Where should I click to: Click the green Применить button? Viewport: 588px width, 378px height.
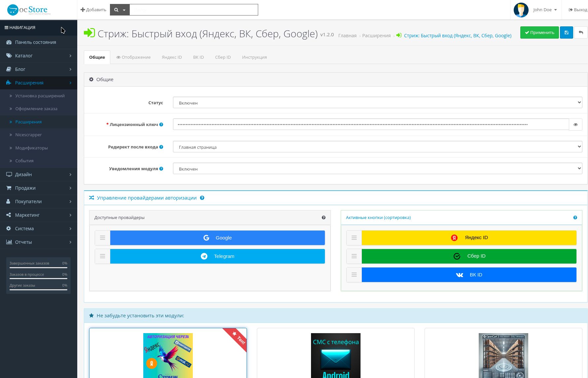539,33
